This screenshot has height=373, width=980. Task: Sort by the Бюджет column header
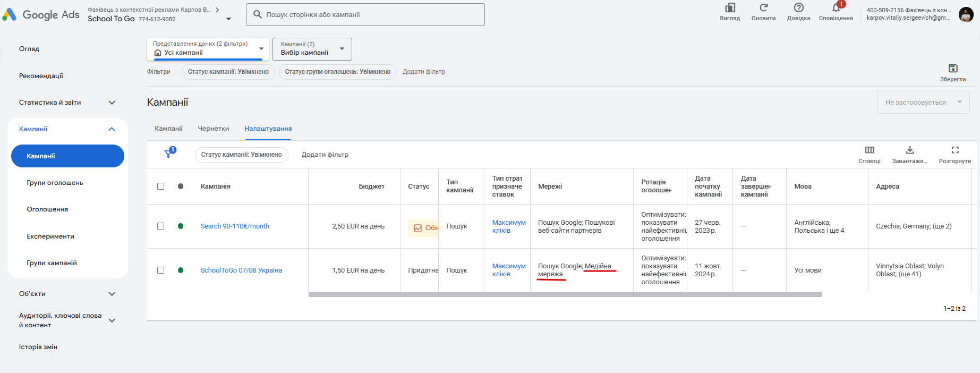coord(371,186)
